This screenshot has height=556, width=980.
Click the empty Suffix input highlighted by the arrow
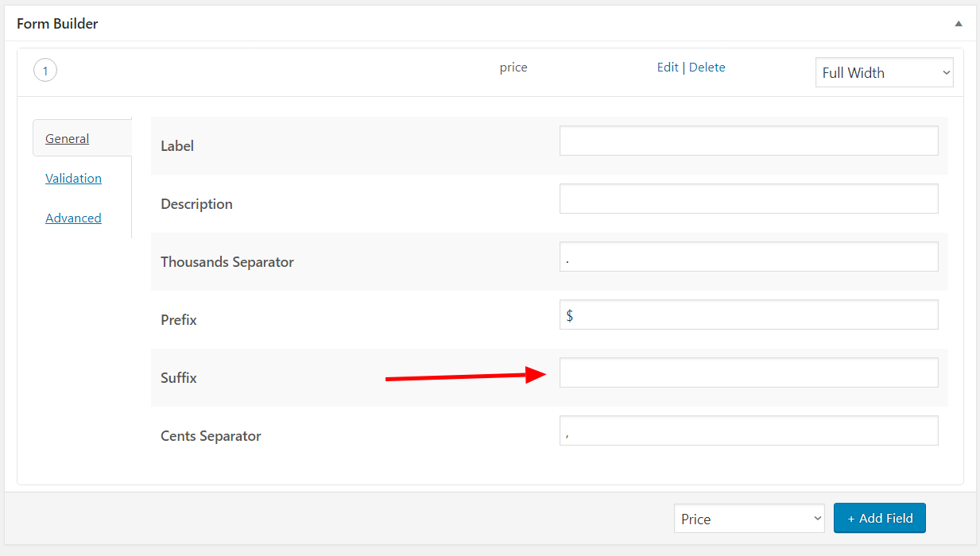tap(748, 372)
